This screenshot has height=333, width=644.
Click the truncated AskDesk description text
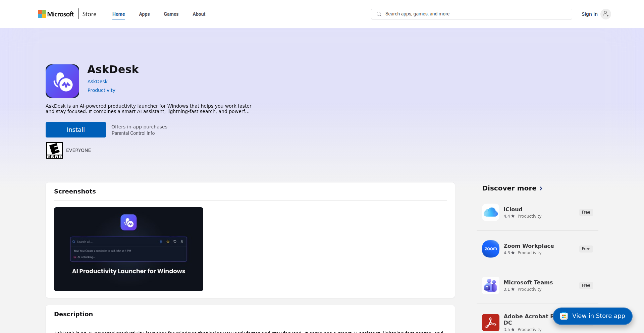click(149, 109)
